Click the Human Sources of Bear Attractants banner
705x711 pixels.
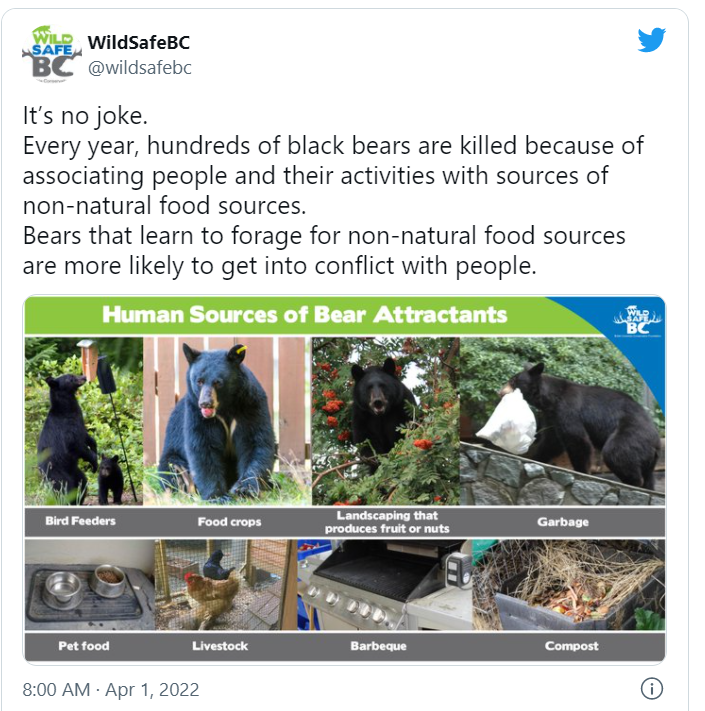click(x=304, y=315)
